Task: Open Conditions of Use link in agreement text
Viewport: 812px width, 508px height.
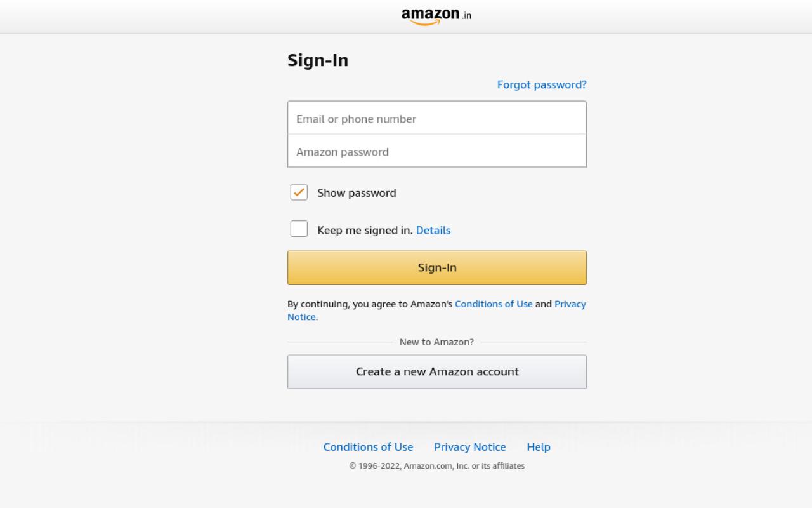Action: (x=494, y=304)
